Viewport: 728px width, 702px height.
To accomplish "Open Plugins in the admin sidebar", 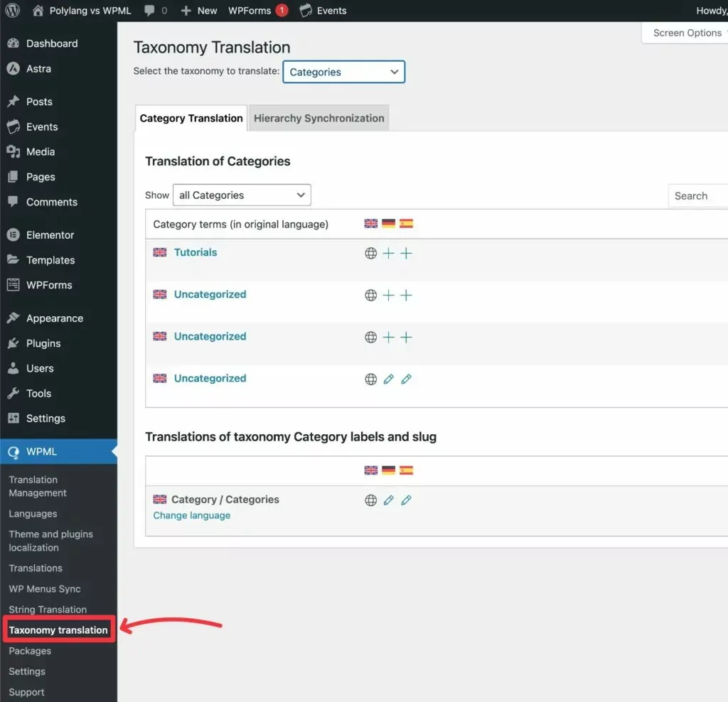I will click(43, 343).
